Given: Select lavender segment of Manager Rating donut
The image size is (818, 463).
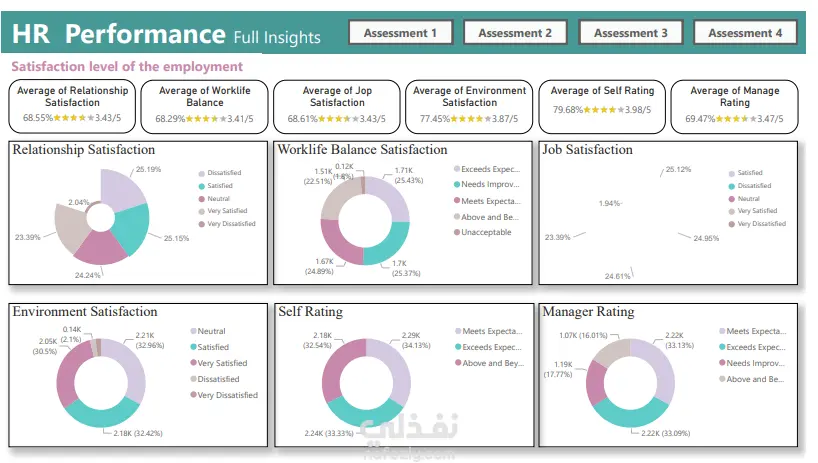Looking at the screenshot, I should (659, 363).
